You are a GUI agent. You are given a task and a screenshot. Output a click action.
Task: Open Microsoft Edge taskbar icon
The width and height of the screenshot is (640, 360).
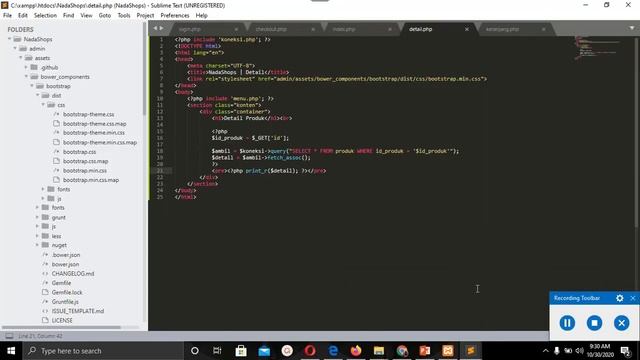click(x=333, y=351)
